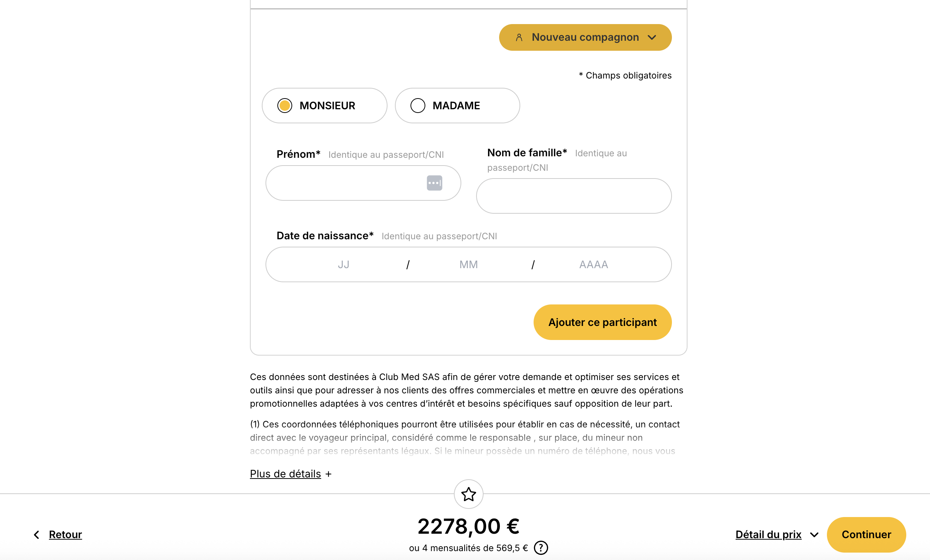Click the plus icon beside Plus de détails
Image resolution: width=930 pixels, height=560 pixels.
point(329,474)
